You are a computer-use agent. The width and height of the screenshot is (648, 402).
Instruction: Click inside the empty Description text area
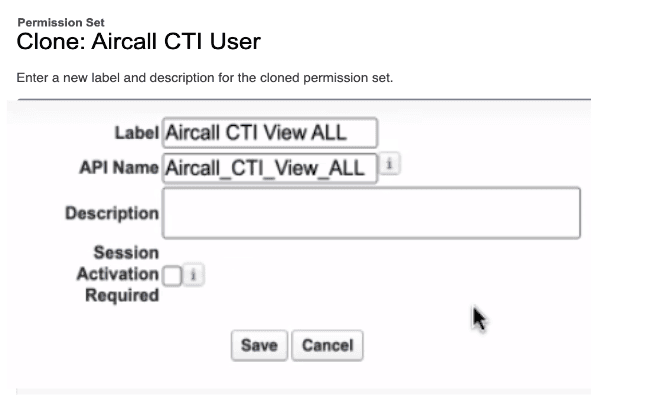pos(371,213)
